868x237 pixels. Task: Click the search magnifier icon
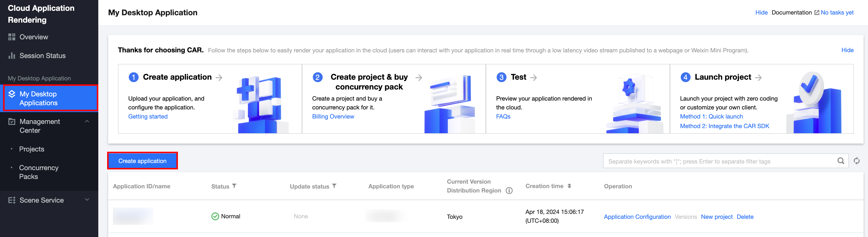(x=841, y=161)
